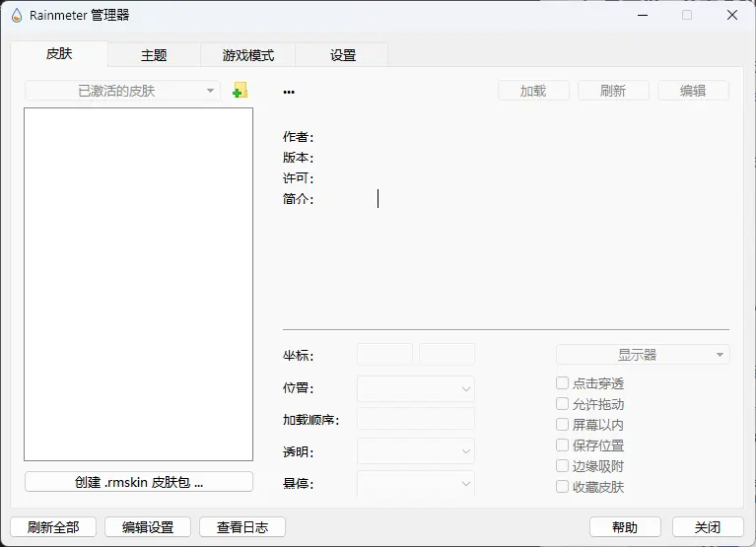
Task: Open 编辑设置 button
Action: coord(148,527)
